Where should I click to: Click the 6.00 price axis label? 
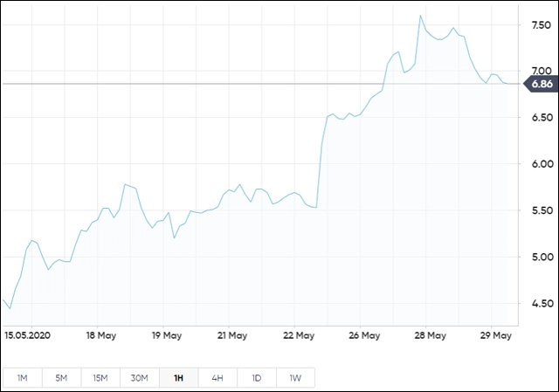pos(541,164)
